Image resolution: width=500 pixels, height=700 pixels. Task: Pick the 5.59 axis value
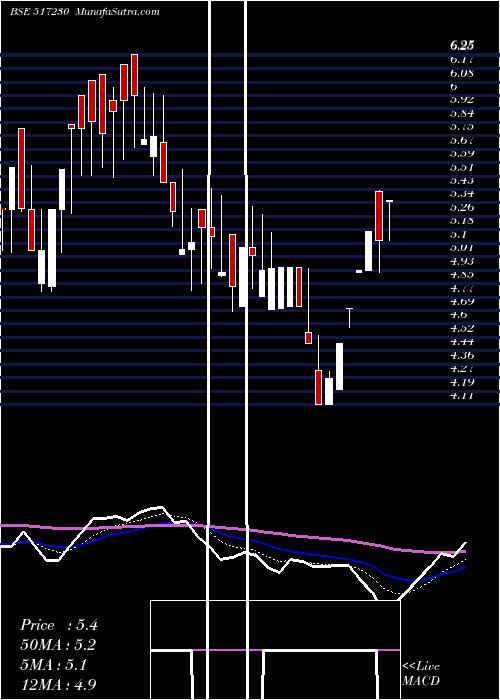point(462,154)
